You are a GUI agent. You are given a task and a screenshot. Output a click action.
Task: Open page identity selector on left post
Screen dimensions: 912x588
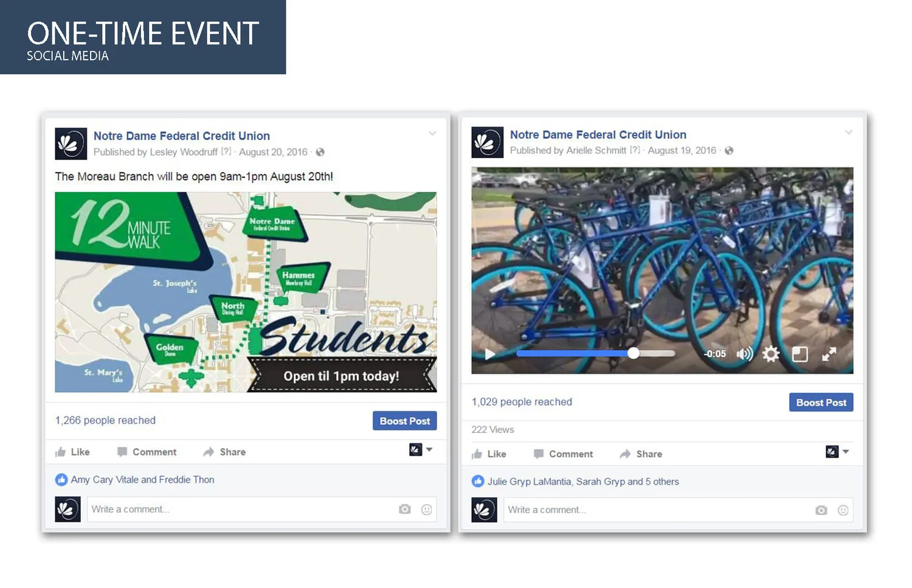click(x=421, y=450)
